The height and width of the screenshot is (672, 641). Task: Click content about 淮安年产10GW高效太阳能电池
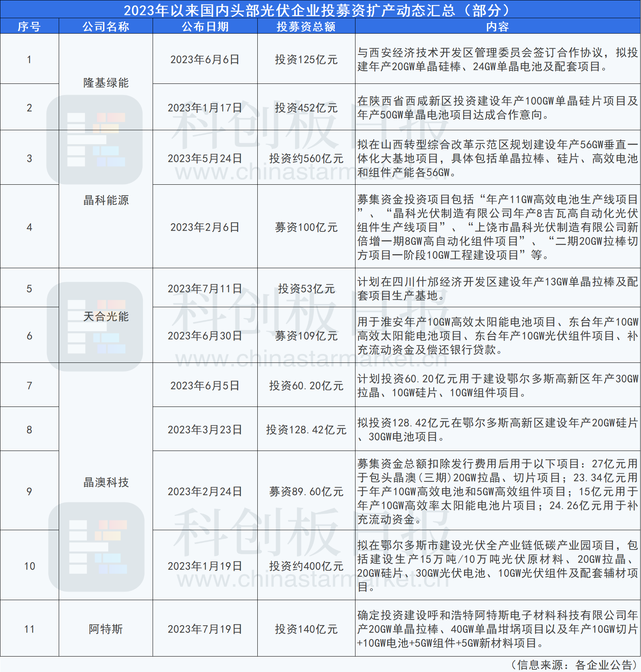click(x=498, y=335)
